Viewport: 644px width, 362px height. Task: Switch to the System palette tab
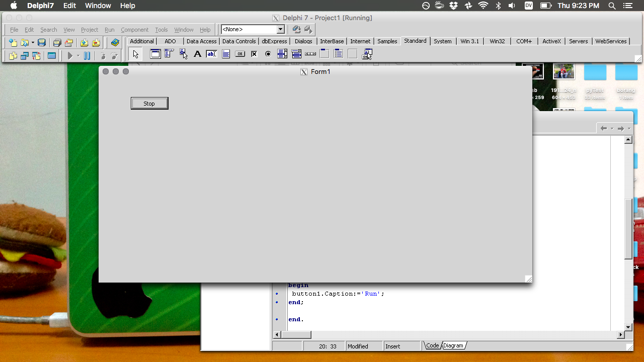pos(443,41)
